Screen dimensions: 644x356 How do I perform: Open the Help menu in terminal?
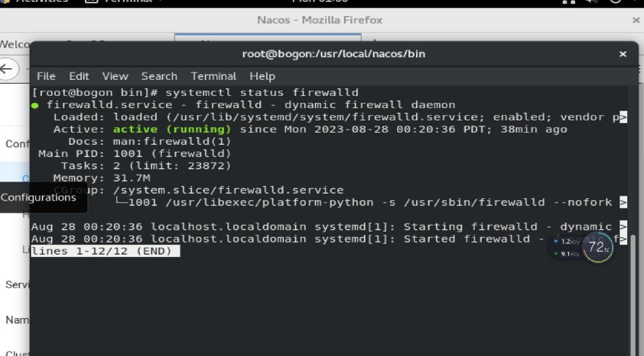click(263, 77)
